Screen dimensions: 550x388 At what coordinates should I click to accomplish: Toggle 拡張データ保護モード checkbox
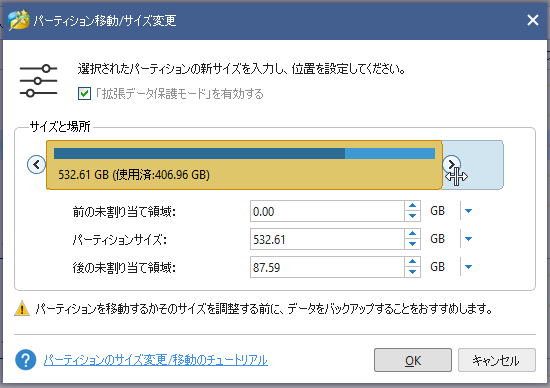[x=84, y=94]
